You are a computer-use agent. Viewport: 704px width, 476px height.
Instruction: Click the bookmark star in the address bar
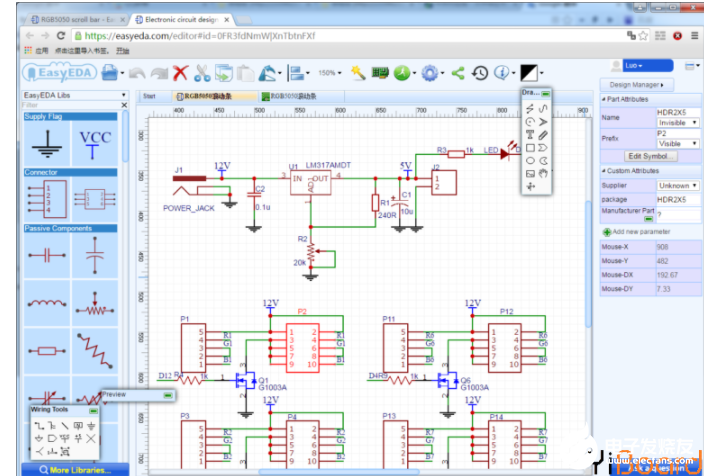click(643, 36)
